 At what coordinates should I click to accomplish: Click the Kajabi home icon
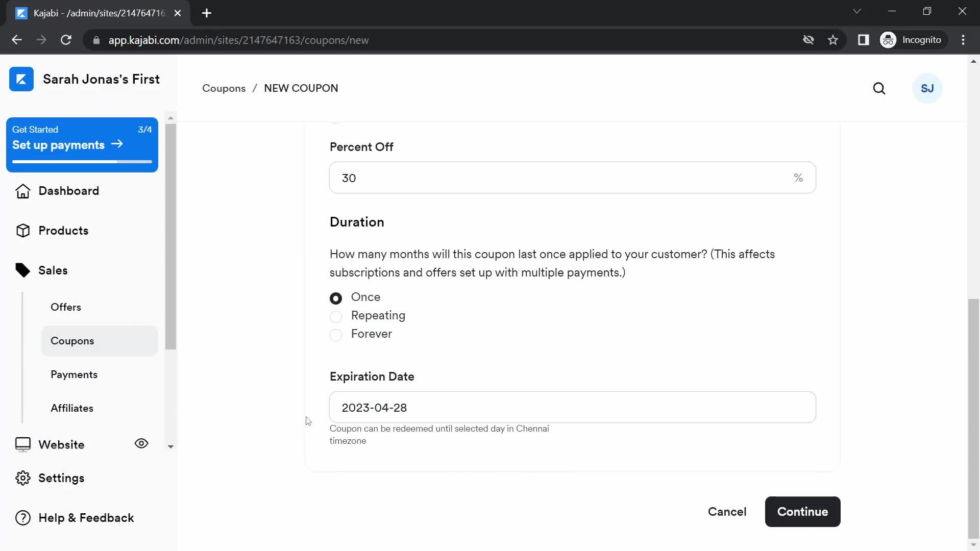click(x=21, y=79)
